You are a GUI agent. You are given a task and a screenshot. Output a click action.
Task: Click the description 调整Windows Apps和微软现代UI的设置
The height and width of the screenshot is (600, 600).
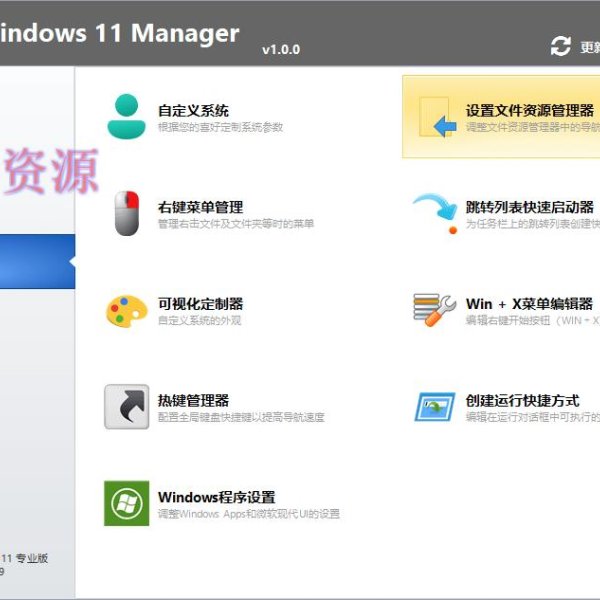(x=249, y=514)
